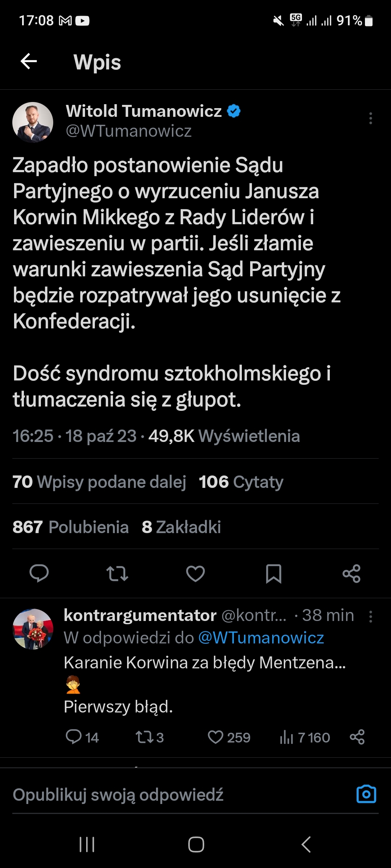Screen dimensions: 391x868
Task: Open kontrargumentator's profile avatar
Action: pos(33,629)
